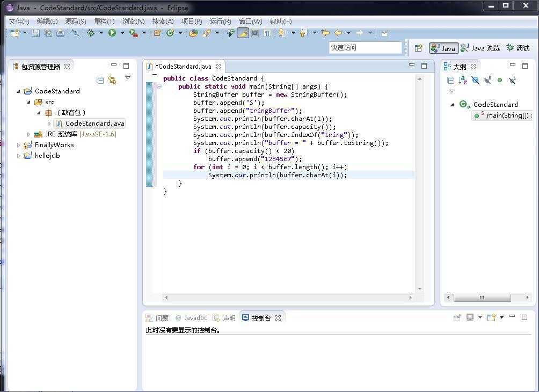This screenshot has height=392, width=539.
Task: Switch to the Java perspective button
Action: coord(444,48)
